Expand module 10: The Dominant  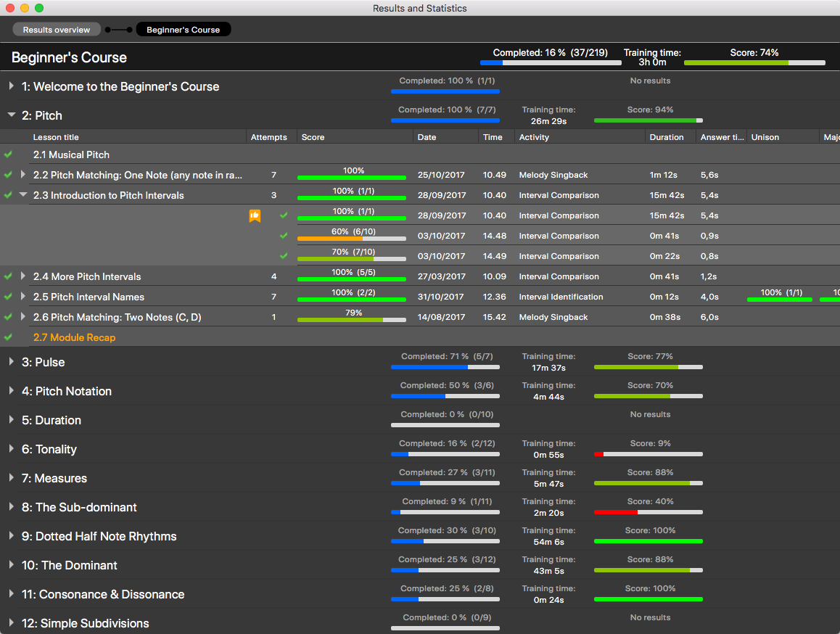pos(12,564)
